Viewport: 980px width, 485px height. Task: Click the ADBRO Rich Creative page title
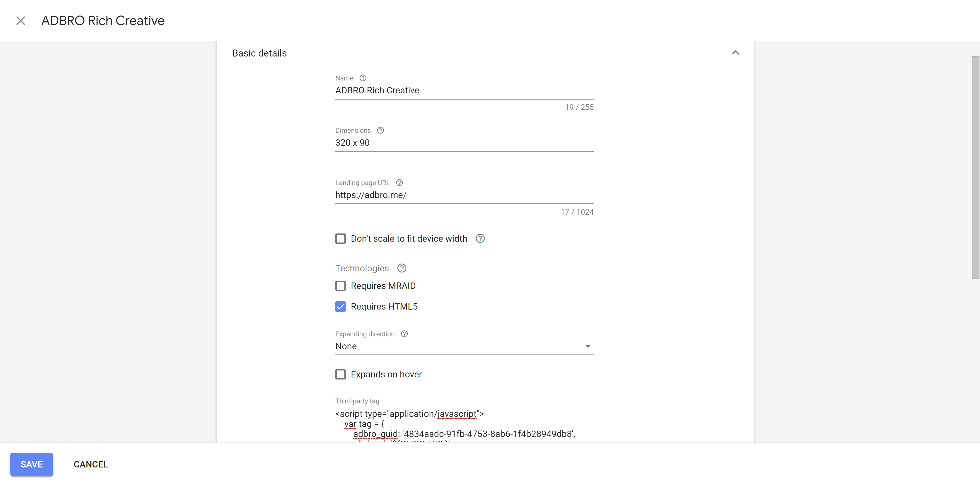click(x=103, y=21)
